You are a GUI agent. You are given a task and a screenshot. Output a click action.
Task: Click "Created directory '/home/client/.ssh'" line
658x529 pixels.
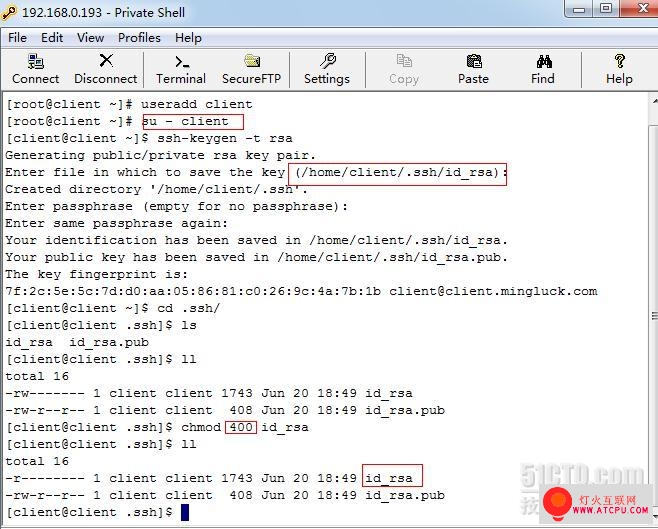click(157, 189)
